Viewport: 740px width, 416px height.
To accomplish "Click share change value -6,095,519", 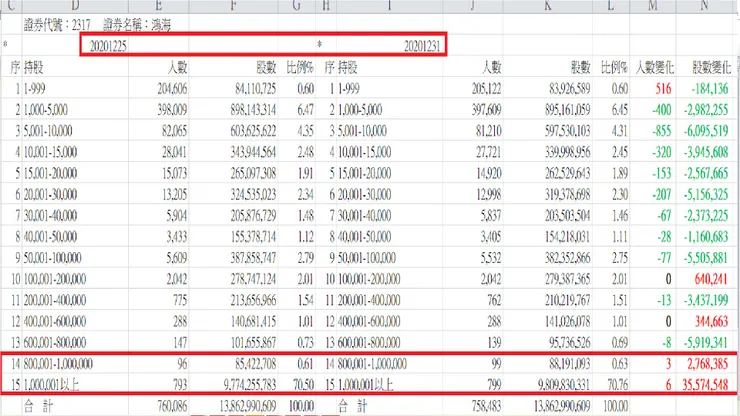I will pos(706,131).
